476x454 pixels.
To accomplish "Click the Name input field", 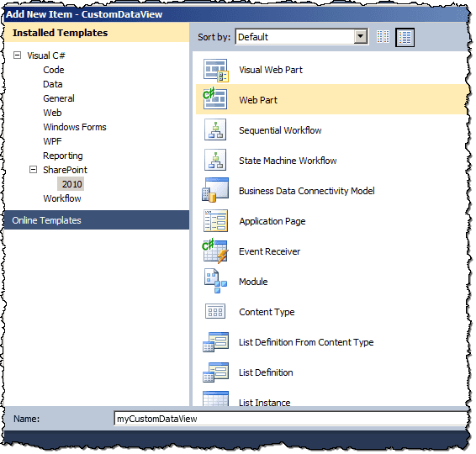I will (x=290, y=419).
